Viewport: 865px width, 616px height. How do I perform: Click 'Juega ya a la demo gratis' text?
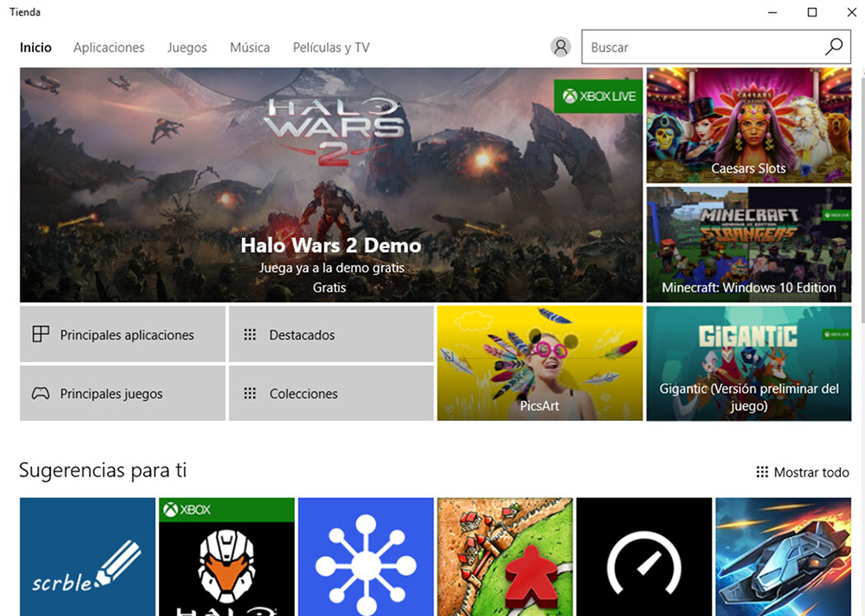[x=331, y=268]
